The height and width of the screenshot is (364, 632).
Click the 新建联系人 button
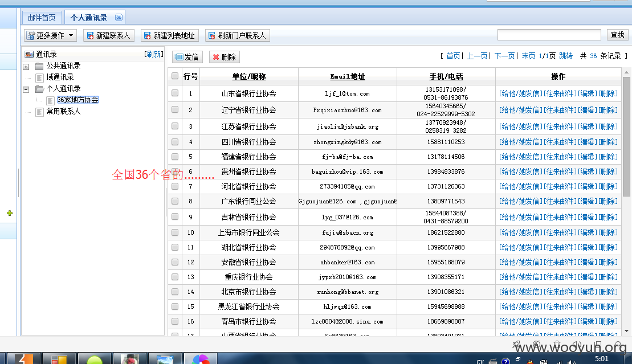point(108,35)
